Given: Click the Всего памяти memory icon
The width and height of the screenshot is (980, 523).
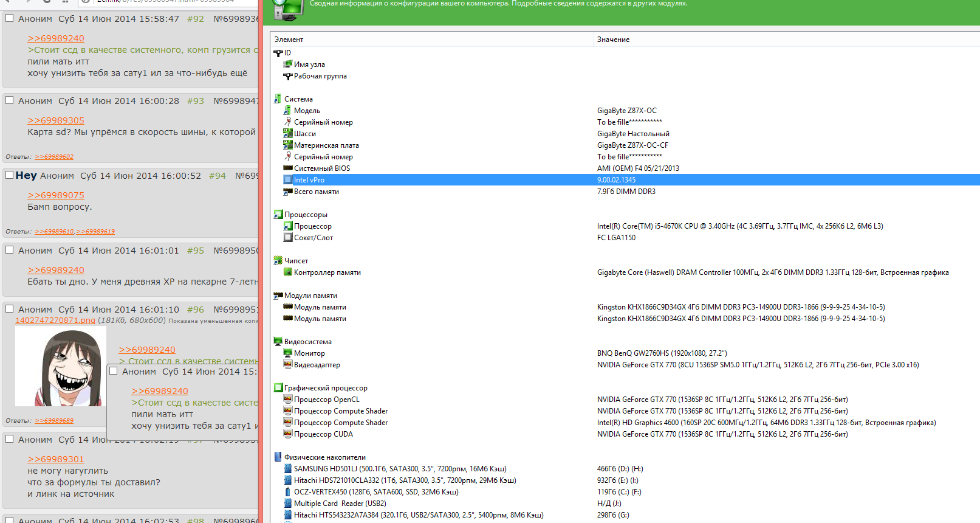Looking at the screenshot, I should (x=288, y=192).
